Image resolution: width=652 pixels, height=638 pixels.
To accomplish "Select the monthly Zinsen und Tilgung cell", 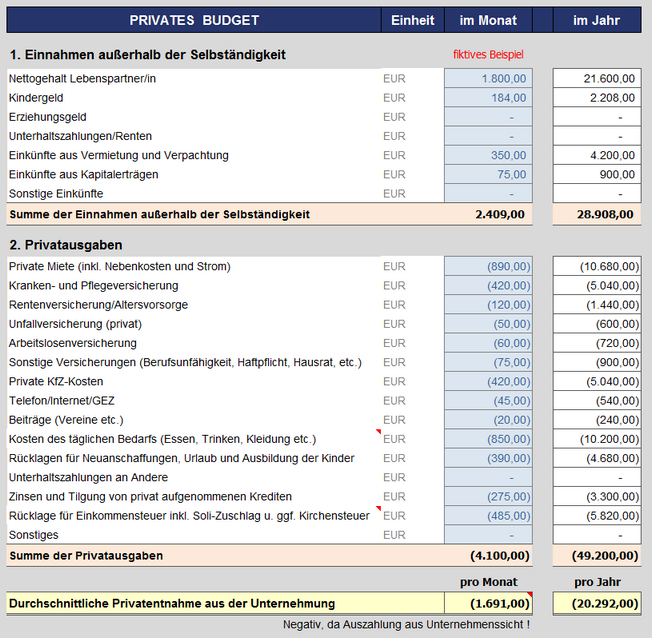I will pos(488,497).
